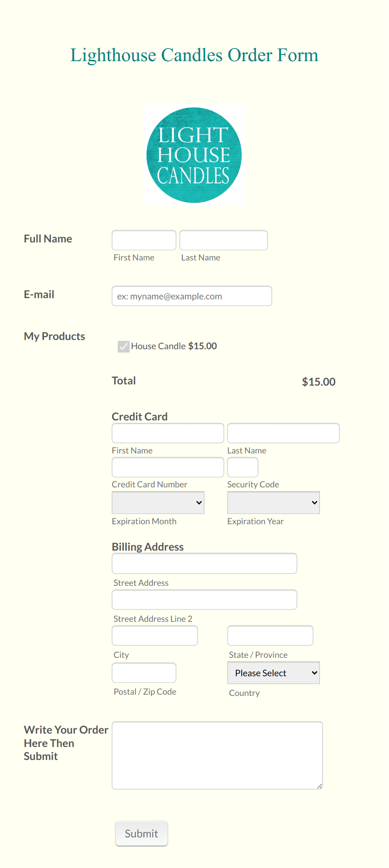Viewport: 389px width, 868px height.
Task: Focus the City input field
Action: point(155,636)
